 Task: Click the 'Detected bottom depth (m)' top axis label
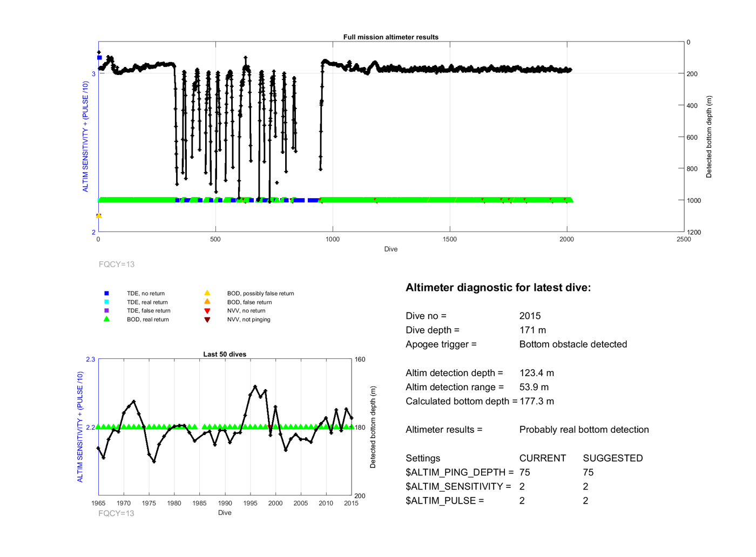[709, 137]
